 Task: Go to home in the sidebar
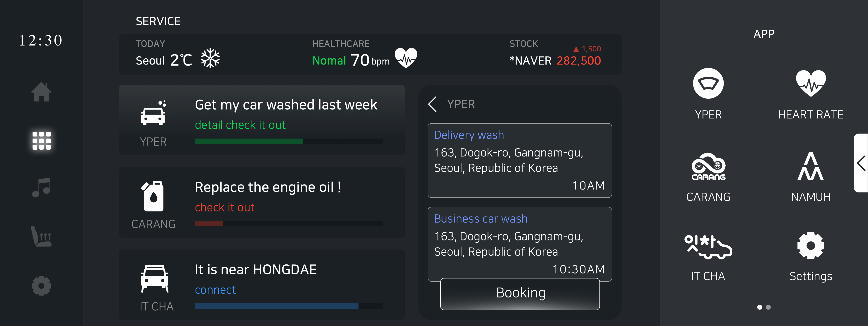tap(41, 92)
